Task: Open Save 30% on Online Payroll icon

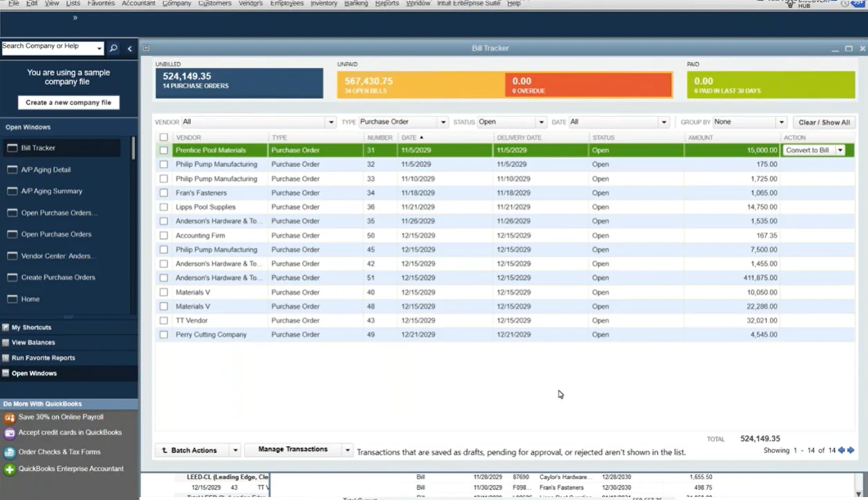Action: coord(10,418)
